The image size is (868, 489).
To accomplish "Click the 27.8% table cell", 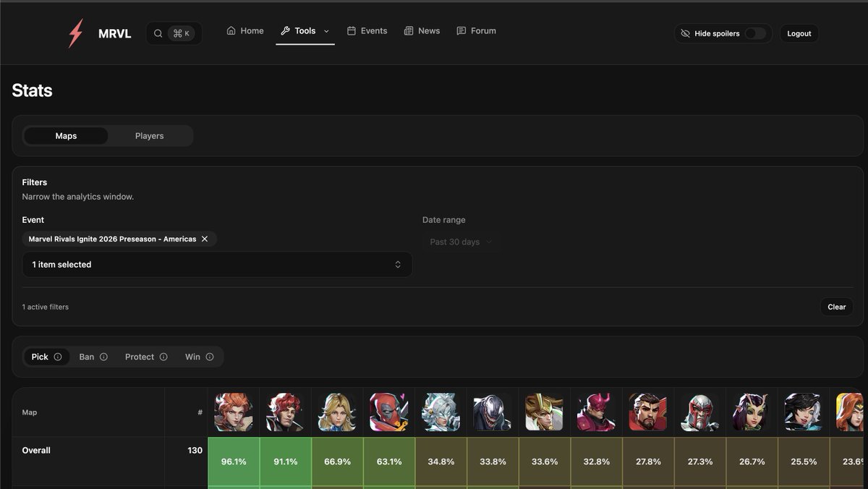I will (648, 462).
